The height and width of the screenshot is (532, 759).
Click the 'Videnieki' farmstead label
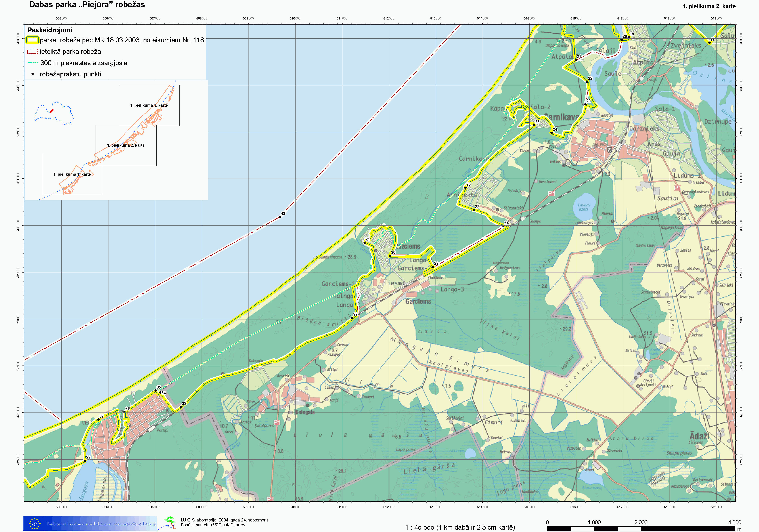click(518, 420)
